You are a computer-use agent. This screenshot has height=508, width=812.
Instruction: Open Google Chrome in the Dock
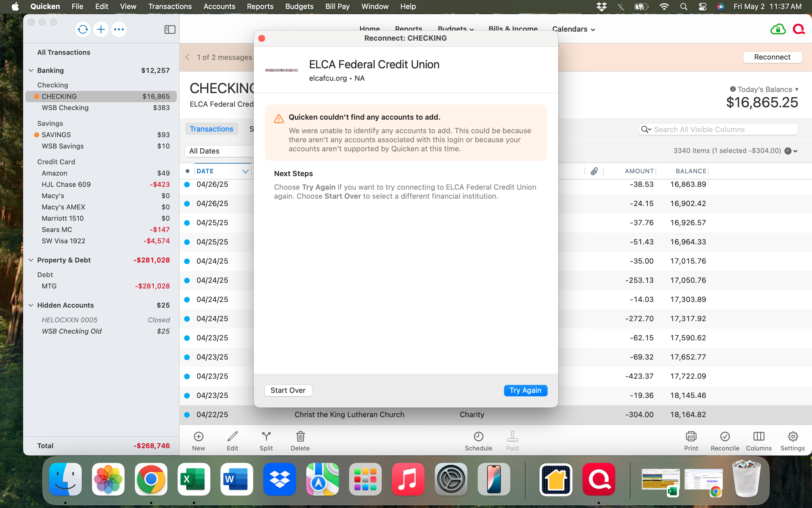click(151, 479)
